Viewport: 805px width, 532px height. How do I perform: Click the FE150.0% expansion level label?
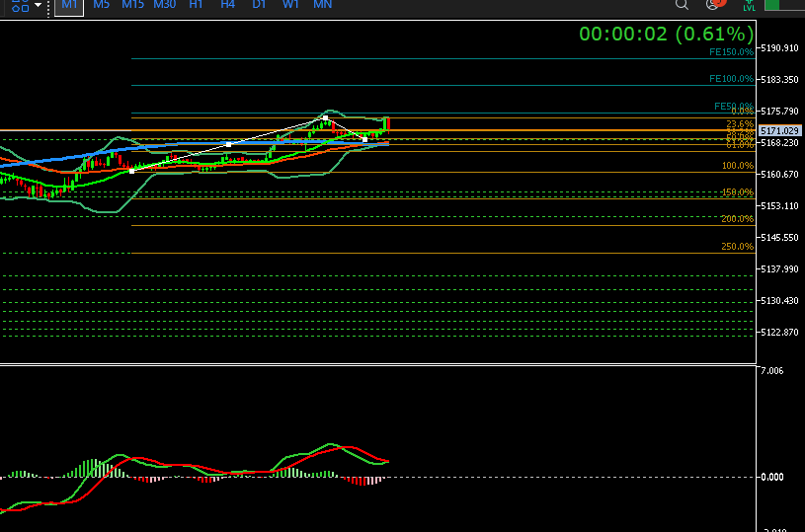tap(731, 51)
